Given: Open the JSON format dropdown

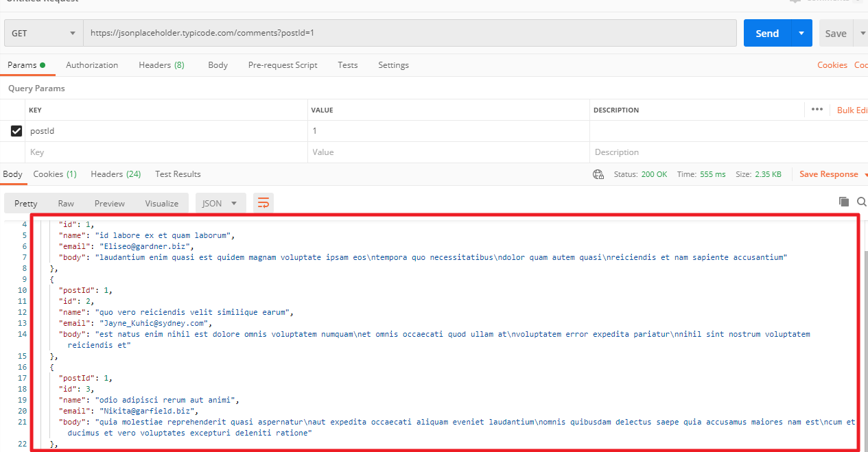Looking at the screenshot, I should 220,203.
